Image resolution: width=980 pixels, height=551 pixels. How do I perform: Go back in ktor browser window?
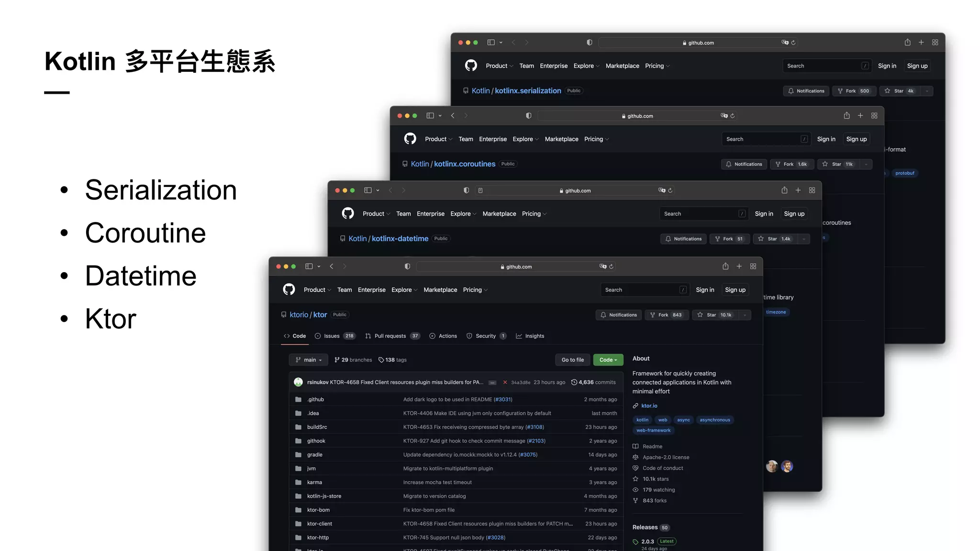(x=332, y=266)
